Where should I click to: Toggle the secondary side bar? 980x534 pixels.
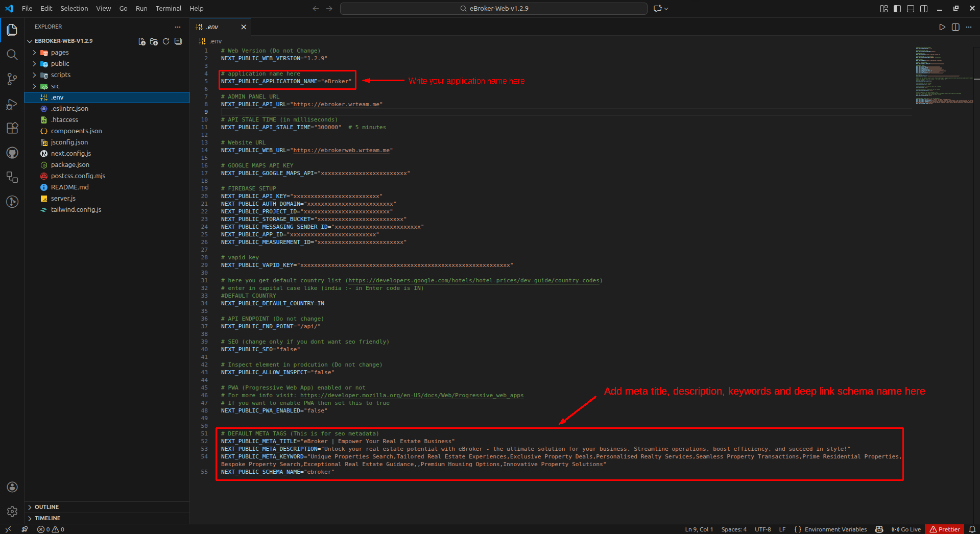(x=924, y=9)
